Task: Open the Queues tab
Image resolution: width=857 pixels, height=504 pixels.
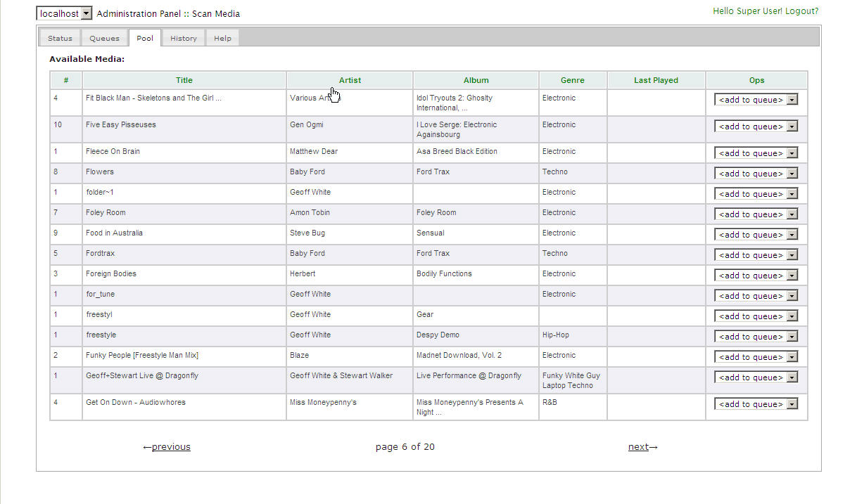Action: click(104, 38)
